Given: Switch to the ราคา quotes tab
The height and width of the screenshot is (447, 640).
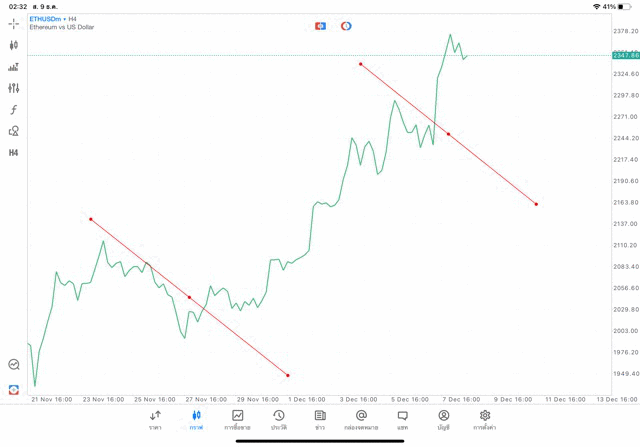Looking at the screenshot, I should click(x=155, y=419).
